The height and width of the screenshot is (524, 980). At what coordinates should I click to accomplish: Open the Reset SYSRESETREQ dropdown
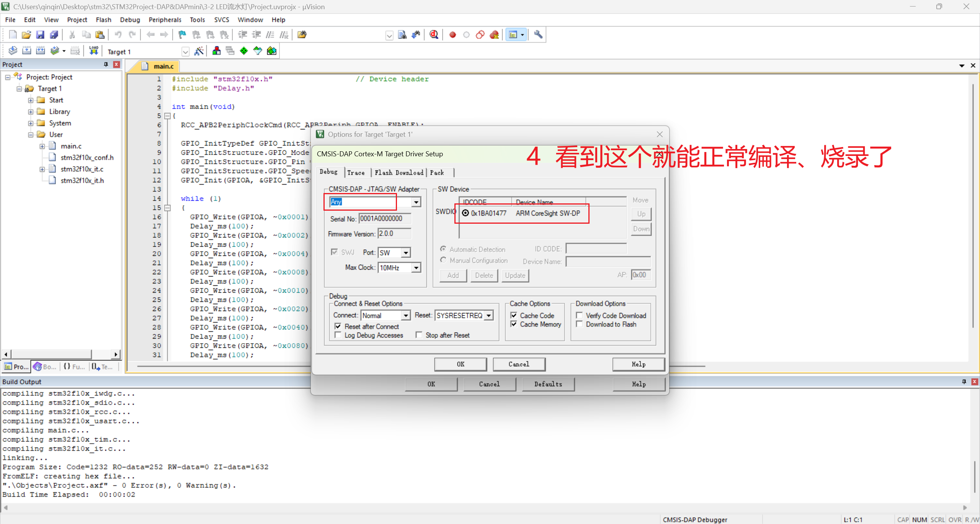[x=488, y=315]
